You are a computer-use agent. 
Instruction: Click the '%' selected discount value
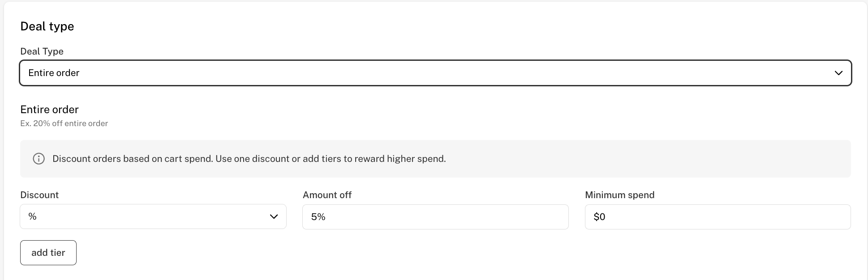(x=32, y=216)
